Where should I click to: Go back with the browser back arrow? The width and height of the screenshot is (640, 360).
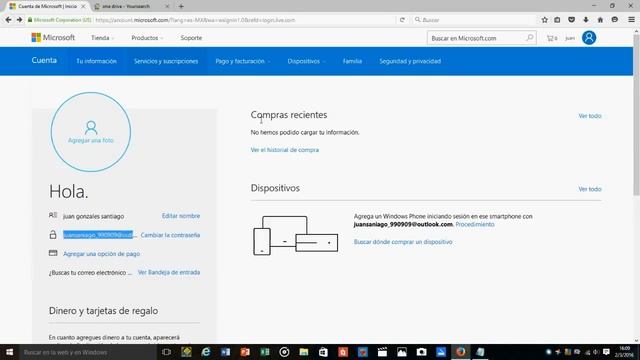8,20
